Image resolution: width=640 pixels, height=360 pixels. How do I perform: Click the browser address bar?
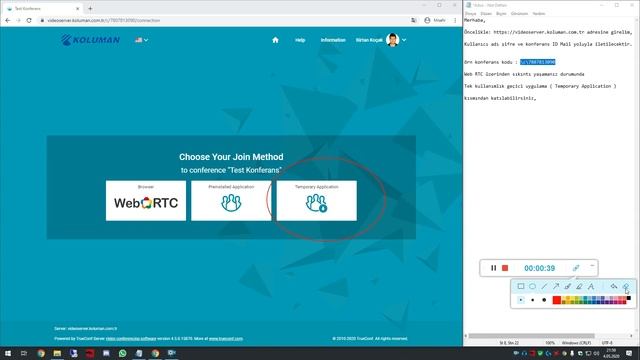point(224,20)
